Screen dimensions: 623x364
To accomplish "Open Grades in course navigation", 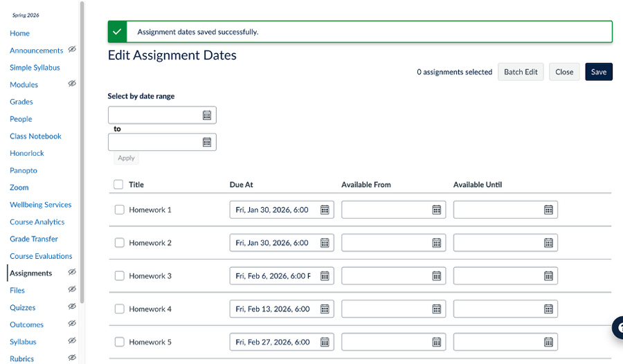I will click(21, 102).
